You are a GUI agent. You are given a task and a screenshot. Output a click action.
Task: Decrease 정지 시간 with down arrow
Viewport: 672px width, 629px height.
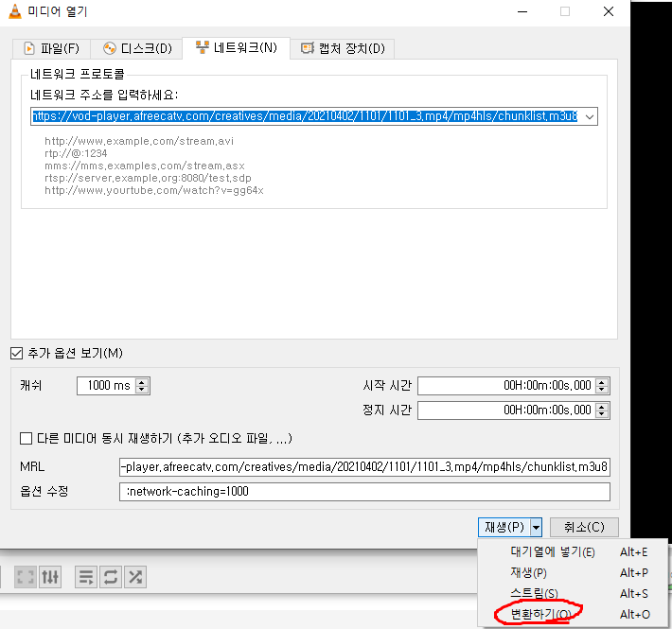click(x=602, y=414)
